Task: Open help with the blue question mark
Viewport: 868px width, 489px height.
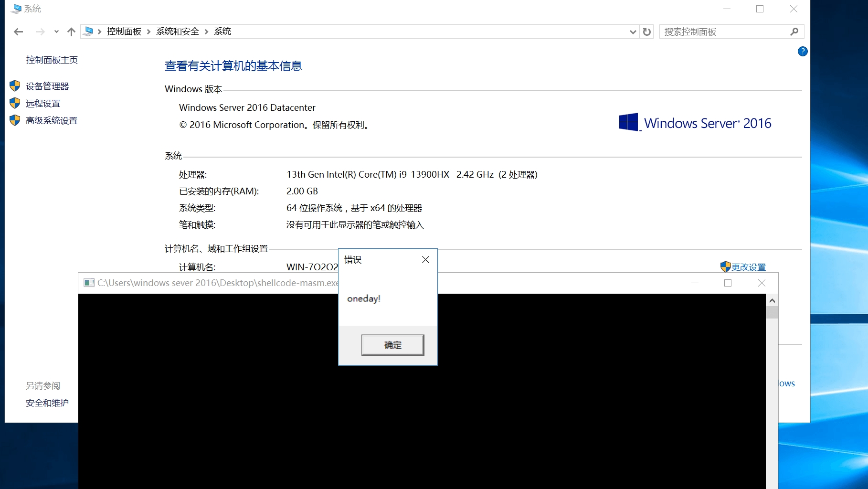Action: point(802,52)
